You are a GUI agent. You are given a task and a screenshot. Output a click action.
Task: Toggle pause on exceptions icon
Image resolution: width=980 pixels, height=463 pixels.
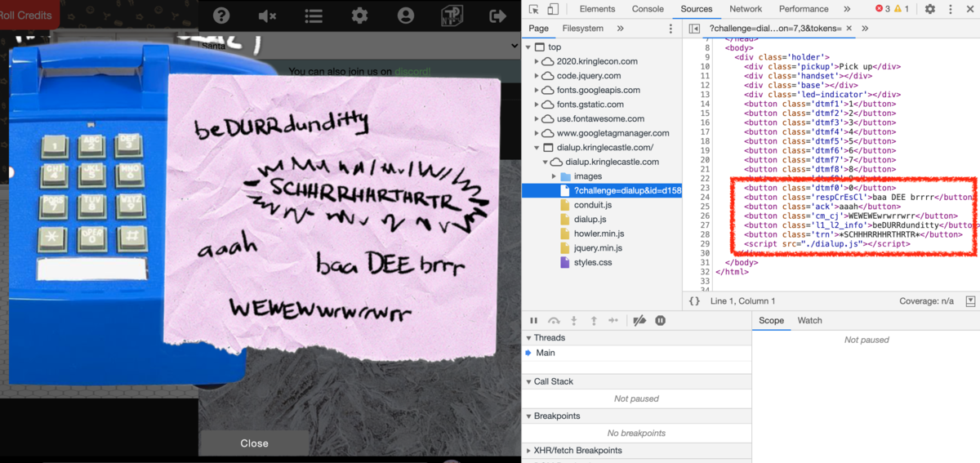tap(661, 321)
